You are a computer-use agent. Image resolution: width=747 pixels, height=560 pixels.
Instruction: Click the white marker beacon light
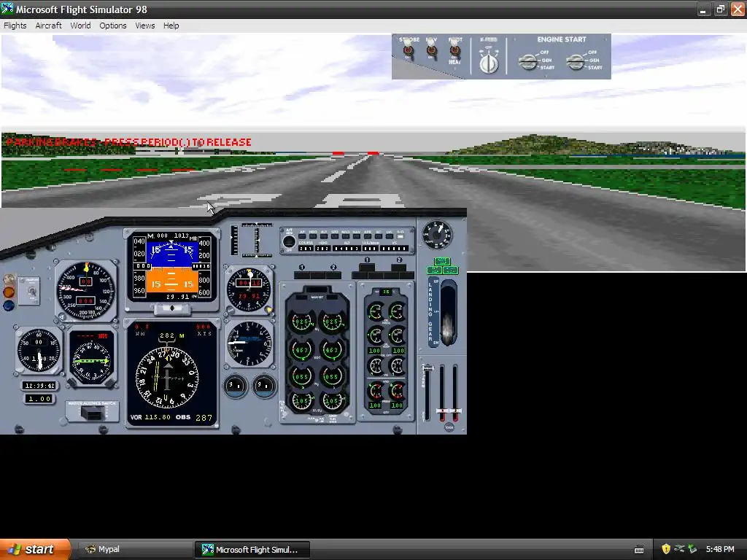click(x=9, y=279)
